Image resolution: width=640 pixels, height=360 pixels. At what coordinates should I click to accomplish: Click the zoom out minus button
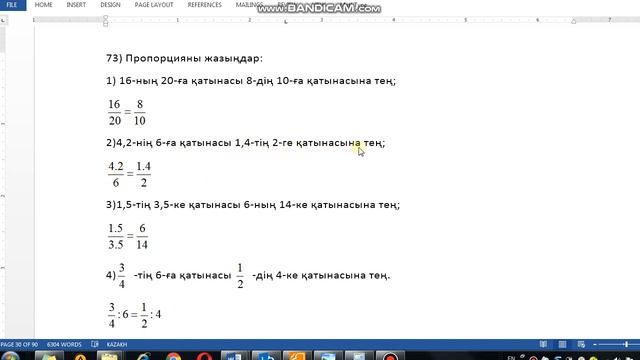click(595, 344)
